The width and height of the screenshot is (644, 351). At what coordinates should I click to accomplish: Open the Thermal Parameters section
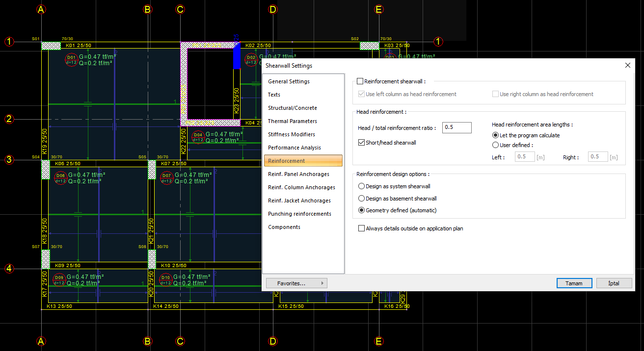pos(293,121)
